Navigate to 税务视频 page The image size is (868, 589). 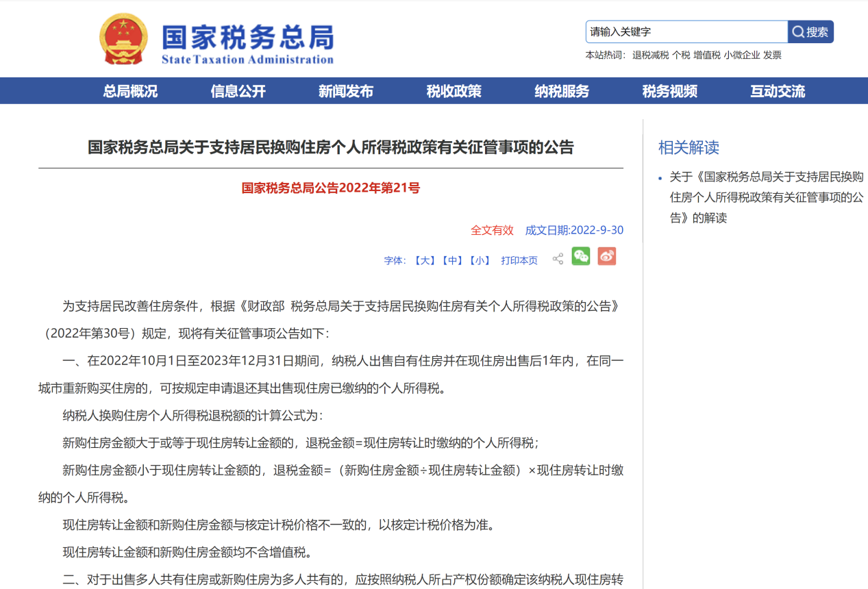coord(669,91)
